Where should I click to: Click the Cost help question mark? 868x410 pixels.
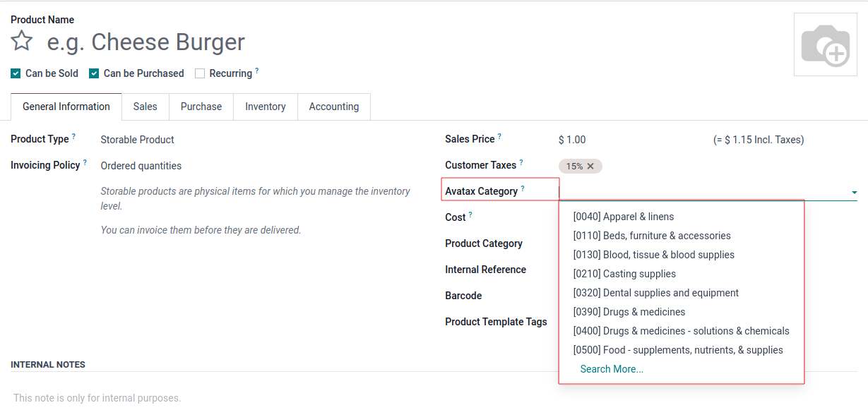(x=471, y=214)
